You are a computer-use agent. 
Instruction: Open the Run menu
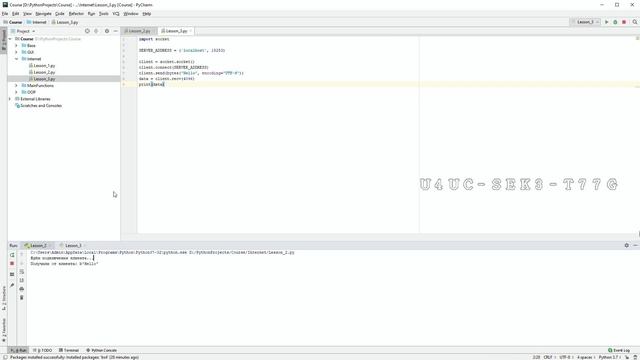click(x=91, y=13)
